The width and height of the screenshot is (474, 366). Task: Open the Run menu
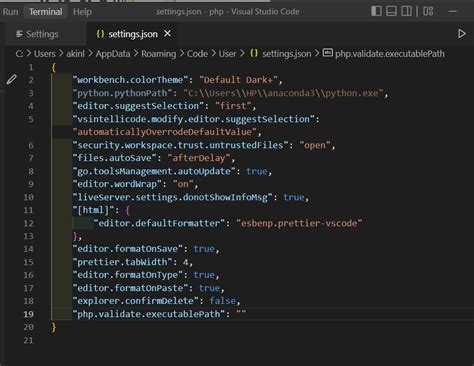coord(10,12)
